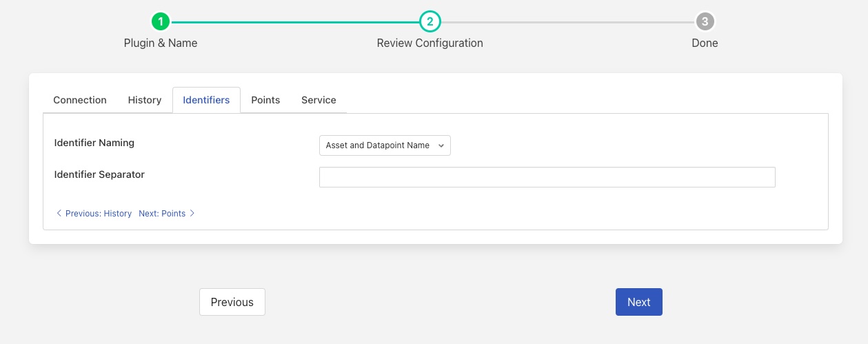Viewport: 868px width, 344px height.
Task: Click the step 2 circle indicator
Action: (x=430, y=22)
